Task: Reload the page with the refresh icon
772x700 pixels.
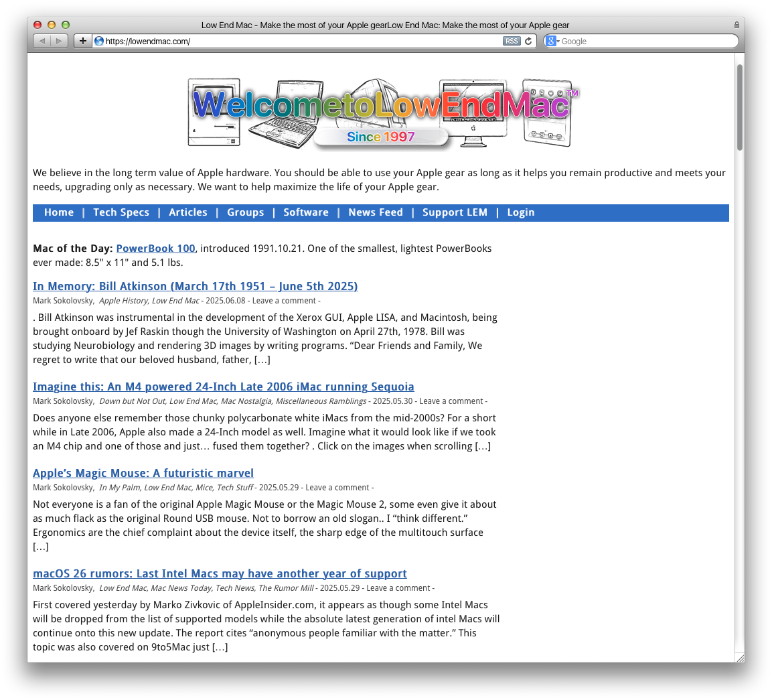Action: 528,41
